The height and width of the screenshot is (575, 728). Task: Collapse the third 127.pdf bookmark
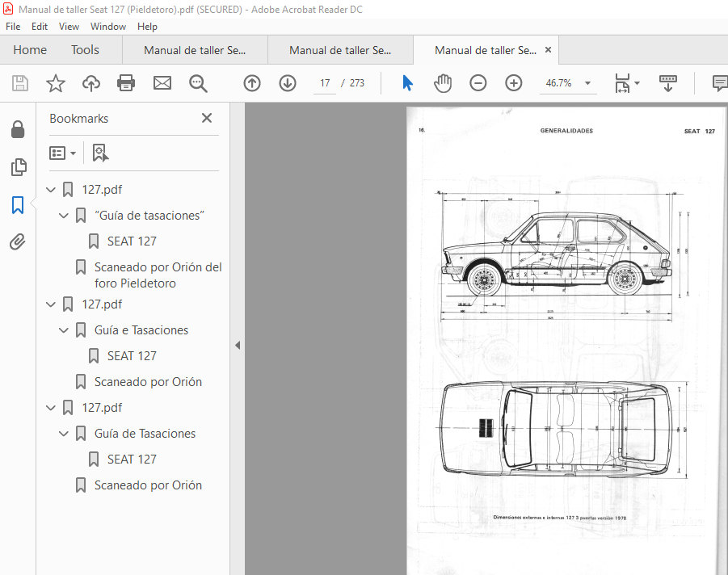(51, 408)
